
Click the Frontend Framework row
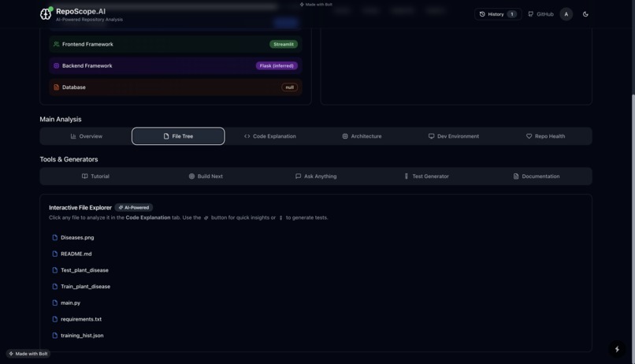[x=176, y=44]
